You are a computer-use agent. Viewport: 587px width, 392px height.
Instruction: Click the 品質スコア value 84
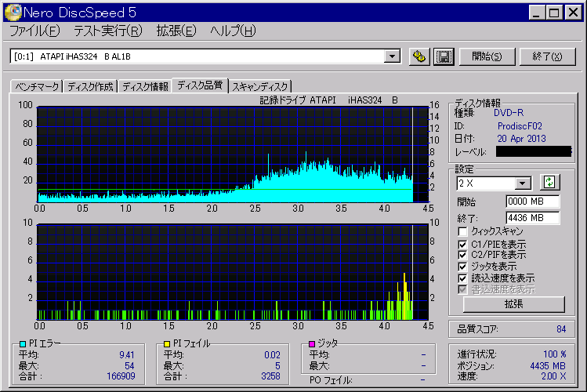click(x=561, y=329)
